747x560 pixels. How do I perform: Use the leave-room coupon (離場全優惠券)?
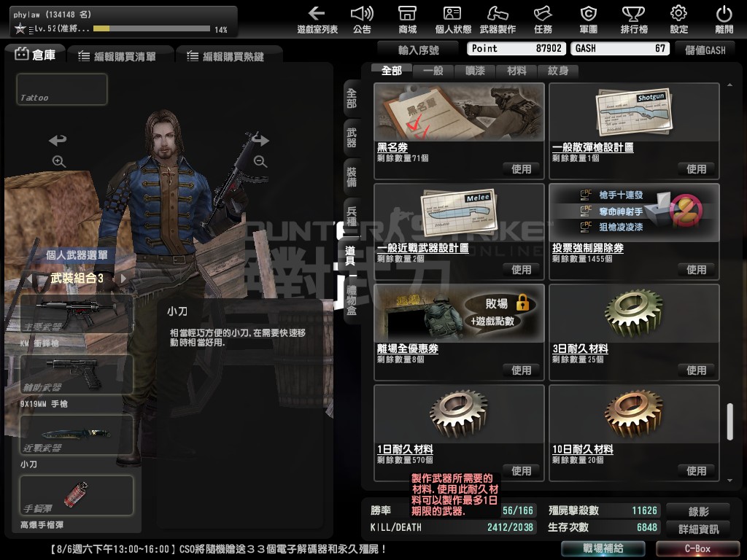pyautogui.click(x=521, y=370)
